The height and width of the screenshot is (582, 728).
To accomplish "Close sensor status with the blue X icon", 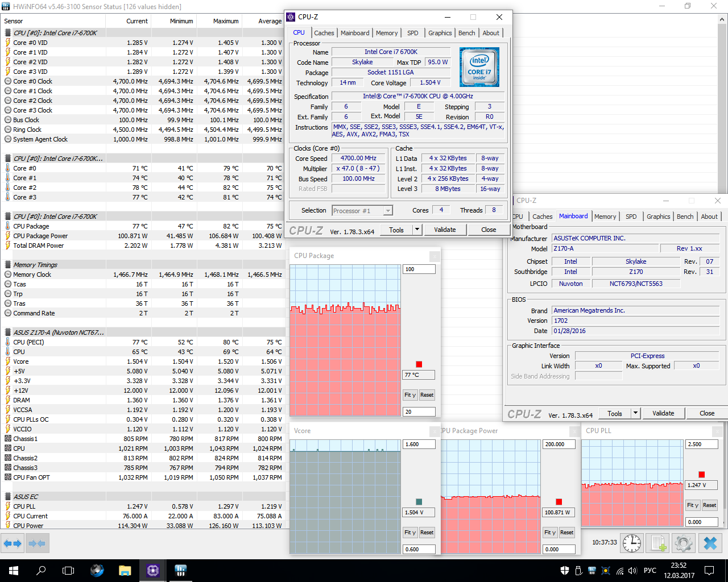I will tap(710, 543).
